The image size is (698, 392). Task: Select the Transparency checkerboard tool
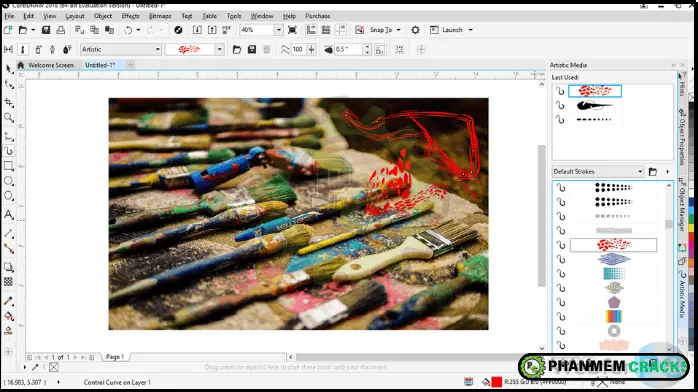coord(9,282)
